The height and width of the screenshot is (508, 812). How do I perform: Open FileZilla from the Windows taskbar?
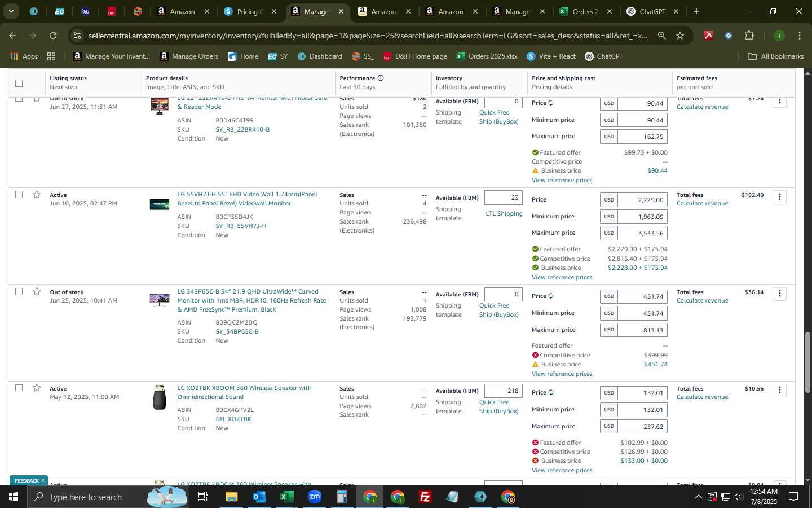(425, 497)
